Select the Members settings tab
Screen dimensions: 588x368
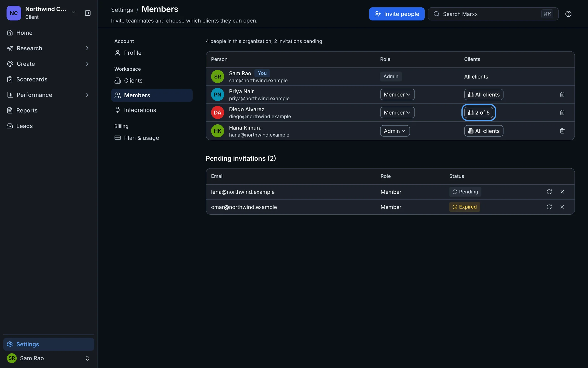[152, 95]
